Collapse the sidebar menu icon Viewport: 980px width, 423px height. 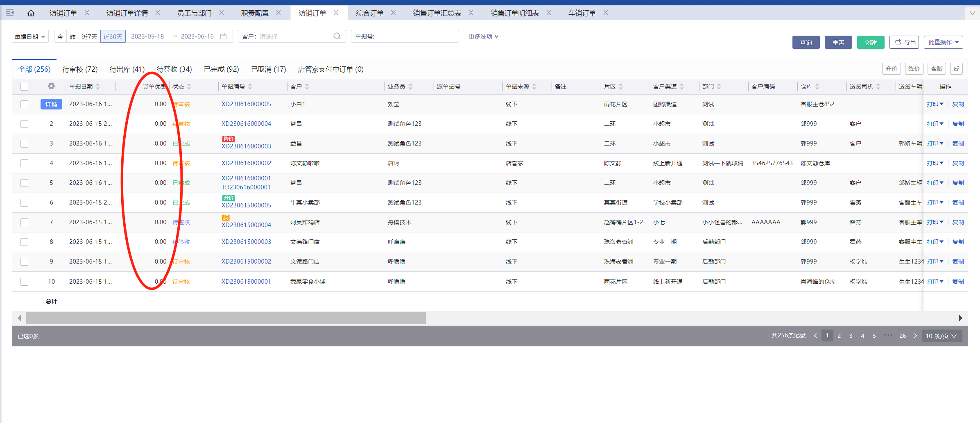(10, 13)
